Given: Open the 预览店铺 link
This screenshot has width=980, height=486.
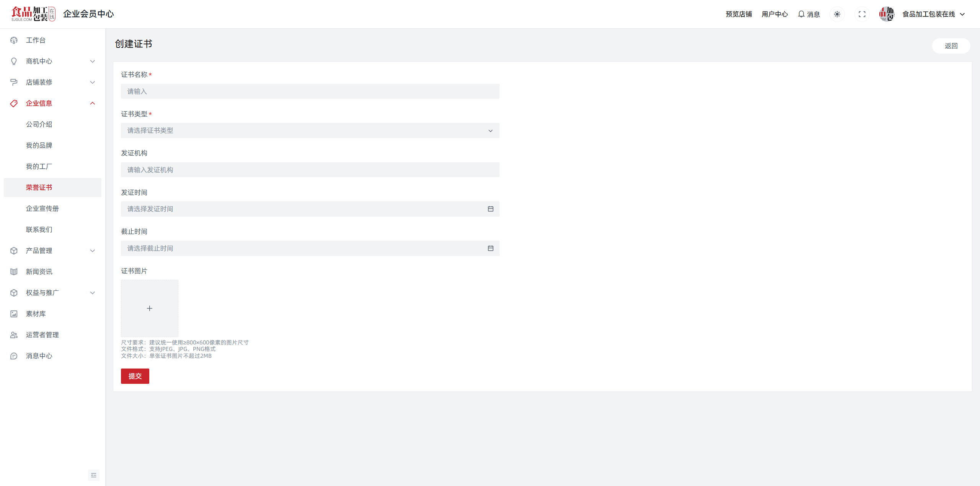Looking at the screenshot, I should 738,14.
